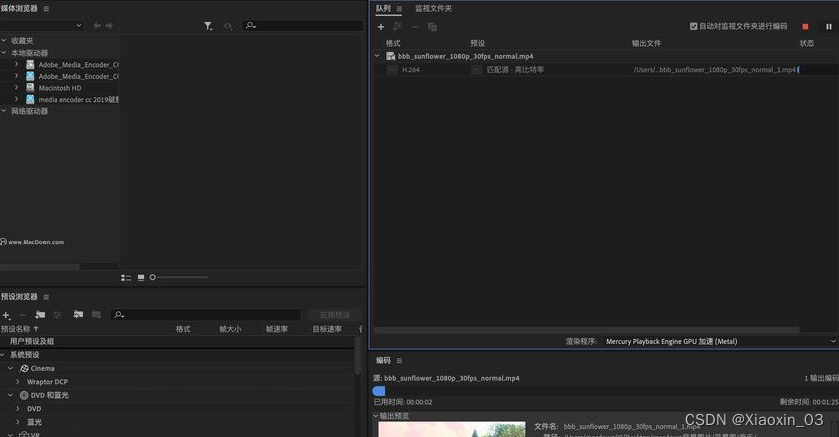The image size is (839, 437).
Task: Click the Media Browser horizontal scrollbar
Action: coord(40,266)
